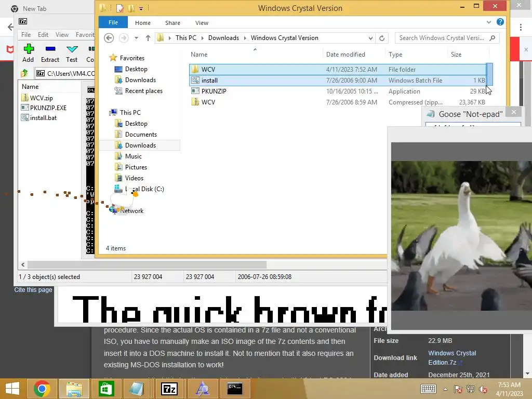Click Downloads in the address breadcrumb
The image size is (532, 399).
(223, 38)
